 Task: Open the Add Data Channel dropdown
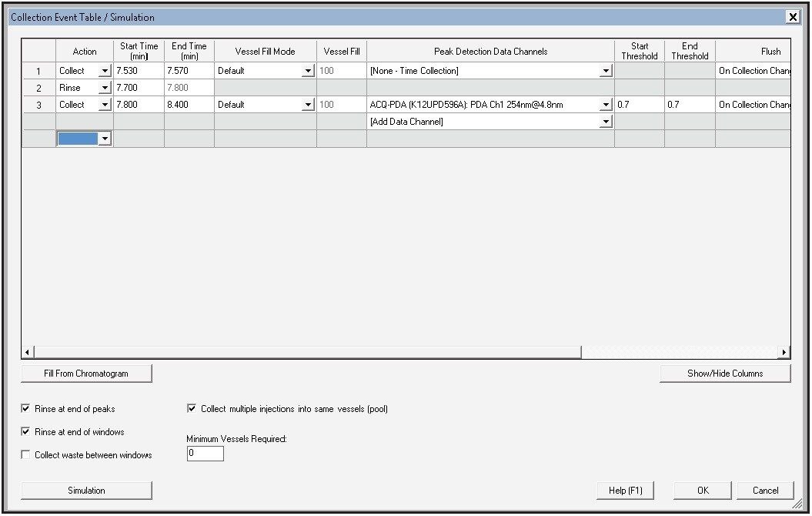pos(606,122)
